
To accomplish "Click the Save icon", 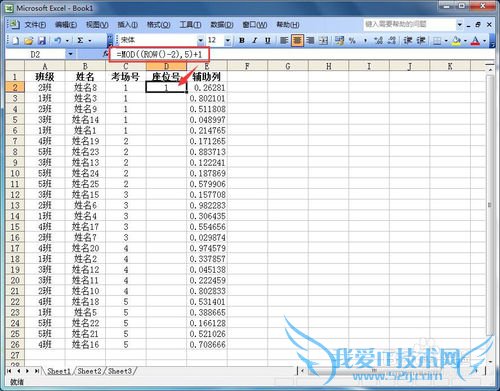I will [42, 41].
